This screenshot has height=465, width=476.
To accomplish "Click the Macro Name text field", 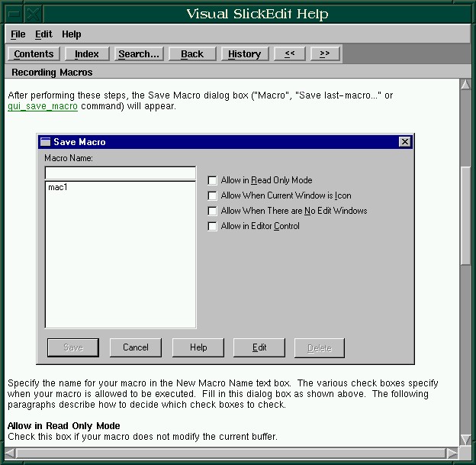I will pyautogui.click(x=120, y=173).
